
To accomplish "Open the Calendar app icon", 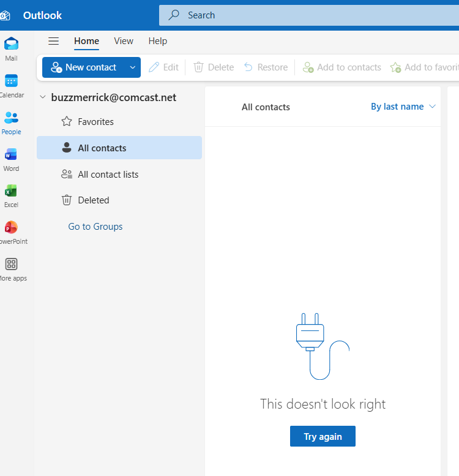I will 11,81.
